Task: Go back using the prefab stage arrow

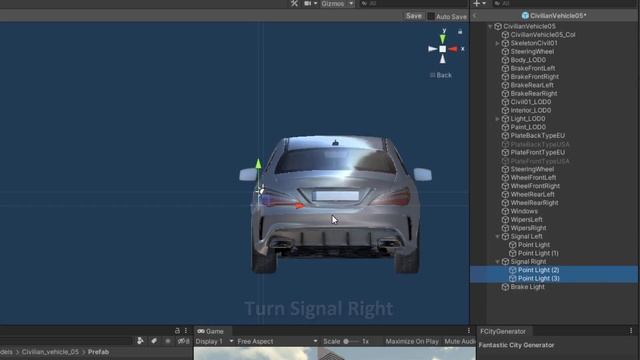Action: (x=475, y=16)
